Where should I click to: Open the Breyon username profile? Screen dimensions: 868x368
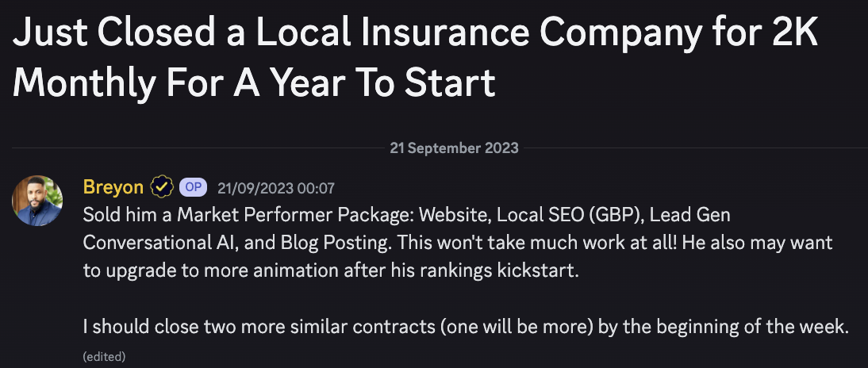coord(113,187)
